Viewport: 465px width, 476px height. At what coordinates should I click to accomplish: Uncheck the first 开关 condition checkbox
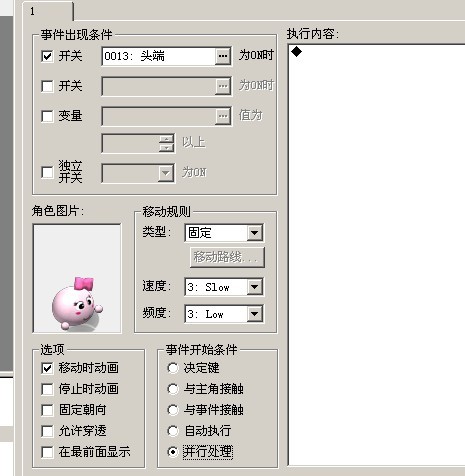[x=47, y=56]
